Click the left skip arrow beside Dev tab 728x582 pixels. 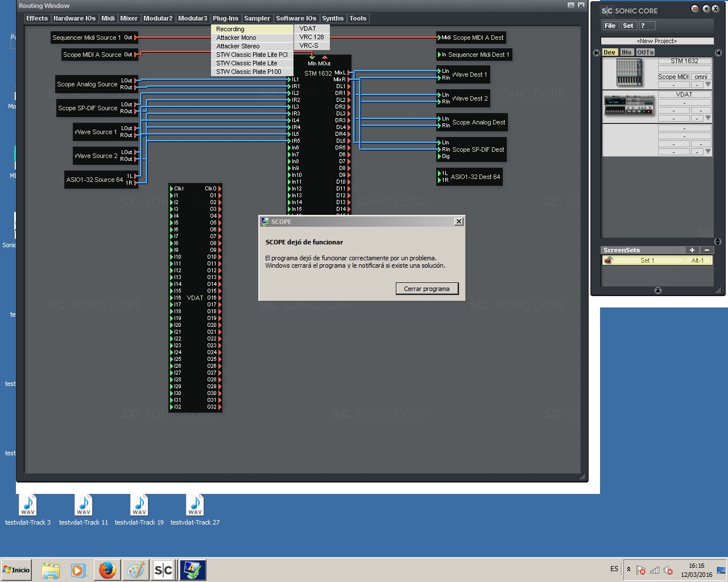point(596,52)
